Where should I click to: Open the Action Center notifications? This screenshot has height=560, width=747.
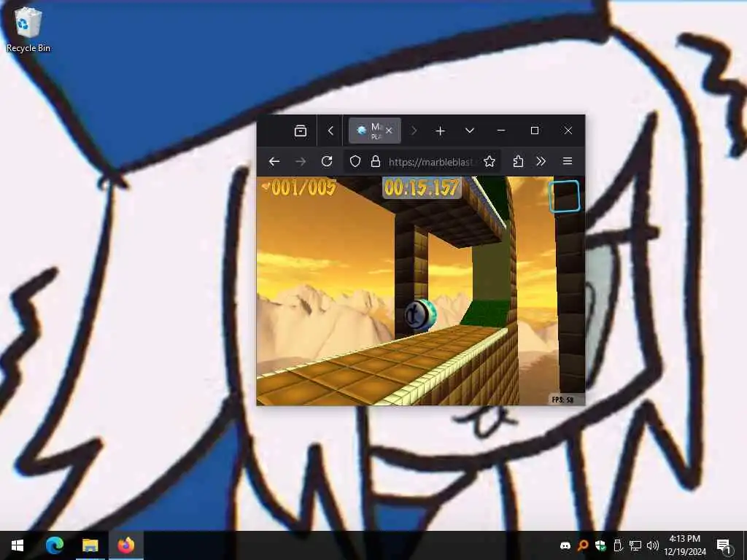point(724,545)
